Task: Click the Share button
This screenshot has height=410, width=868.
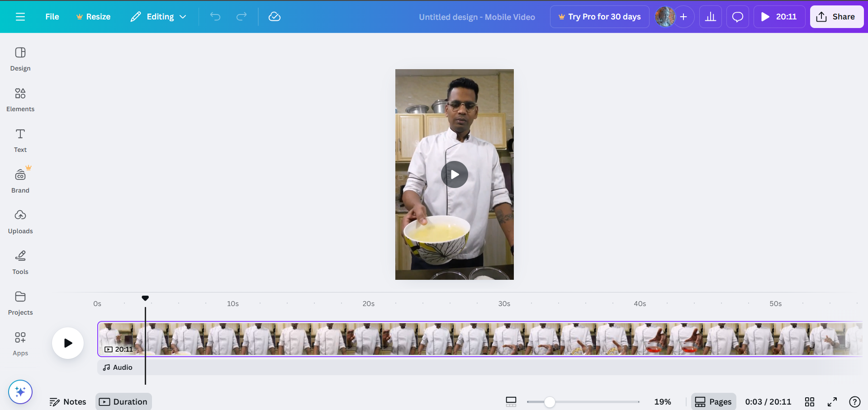Action: click(x=836, y=17)
